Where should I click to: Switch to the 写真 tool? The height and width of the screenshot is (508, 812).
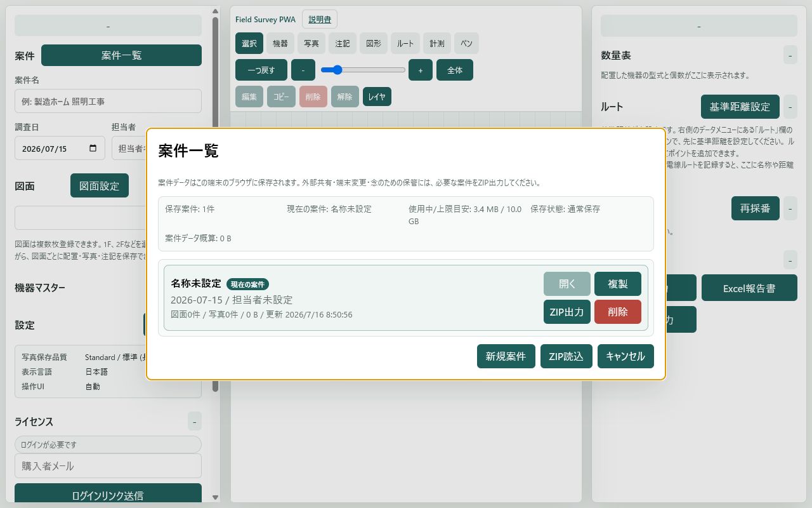click(x=311, y=43)
